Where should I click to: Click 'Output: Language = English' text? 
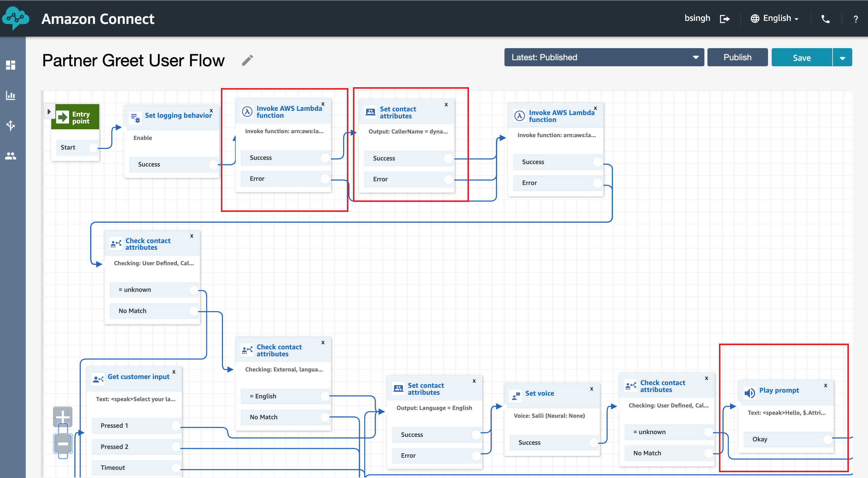coord(434,408)
